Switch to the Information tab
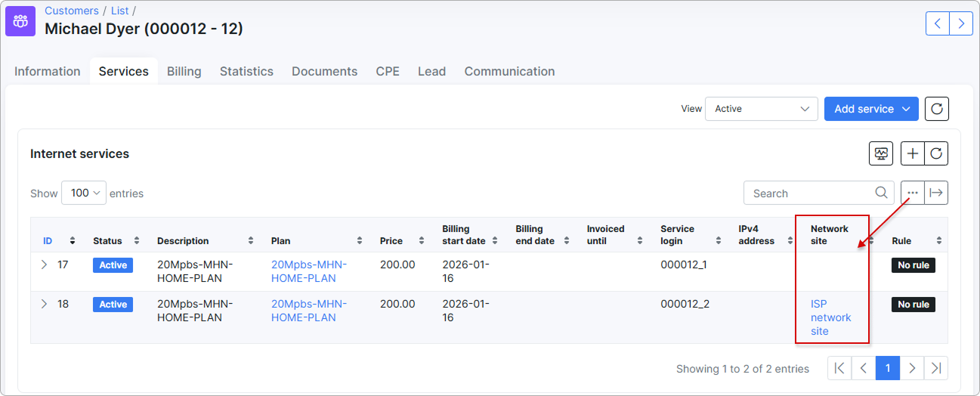Viewport: 980px width, 396px height. pyautogui.click(x=48, y=72)
